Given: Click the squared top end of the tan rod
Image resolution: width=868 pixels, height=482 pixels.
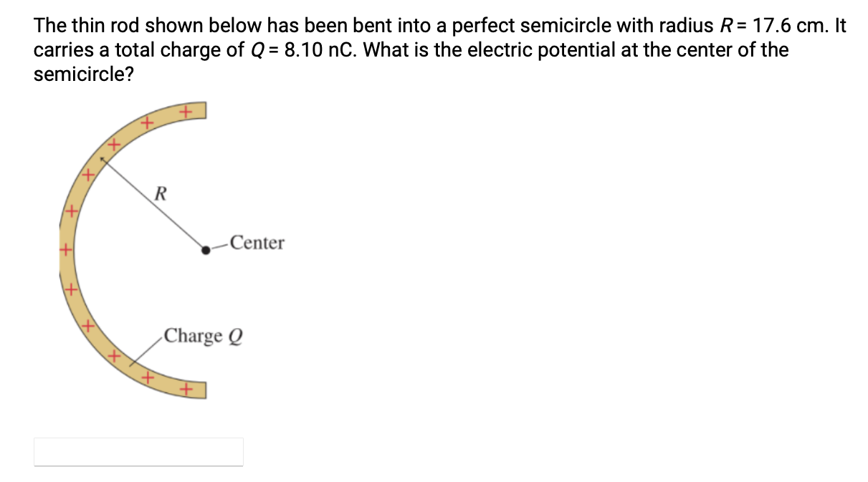Looking at the screenshot, I should click(201, 110).
